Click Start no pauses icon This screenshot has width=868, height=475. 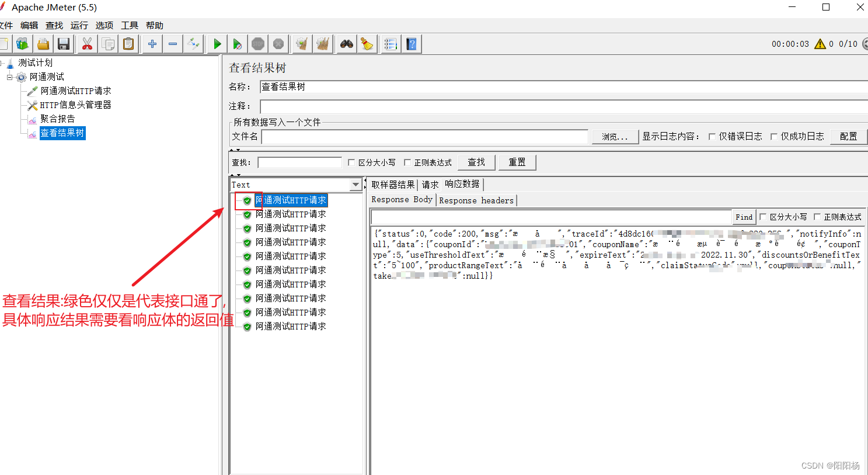click(x=238, y=44)
